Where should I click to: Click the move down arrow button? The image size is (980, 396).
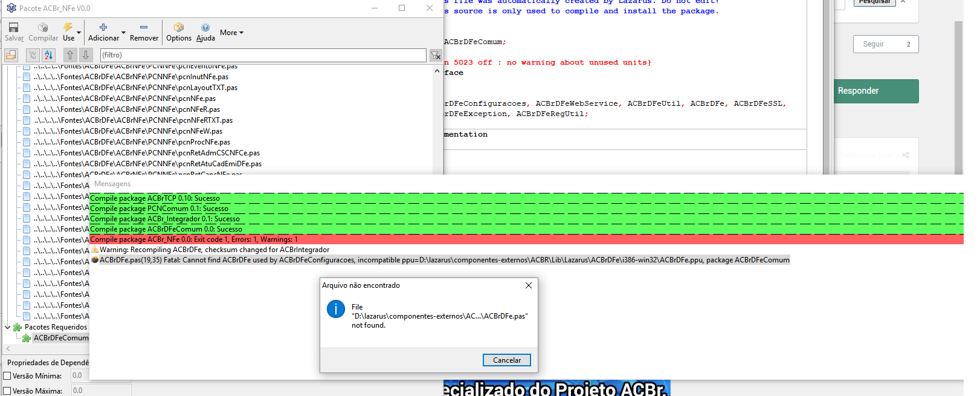[86, 55]
